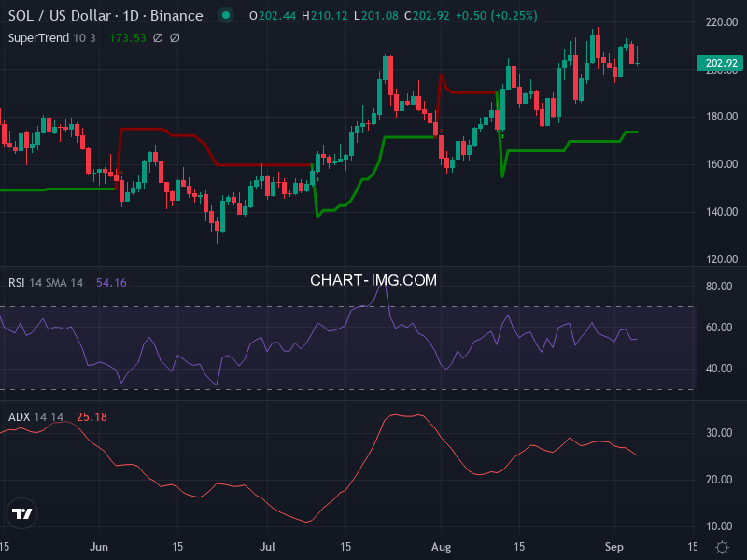Viewport: 747px width, 560px height.
Task: Click the SuperTrend value 173.53
Action: point(127,37)
